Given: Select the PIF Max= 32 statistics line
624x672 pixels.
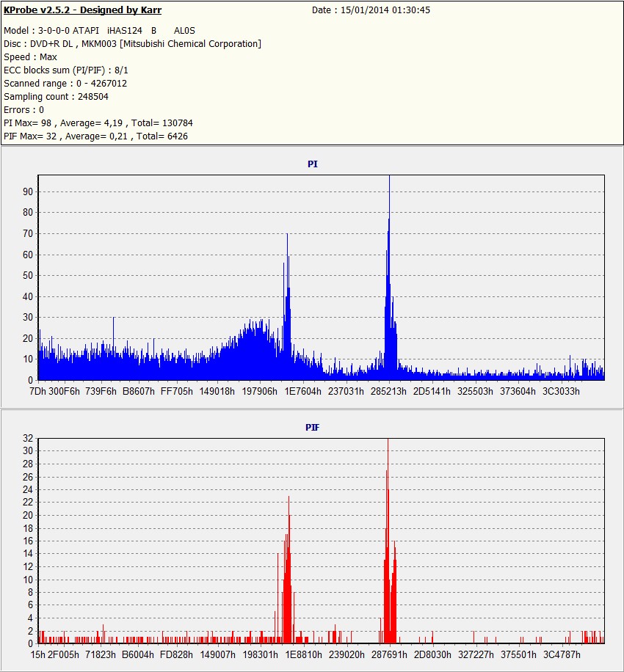Looking at the screenshot, I should 95,136.
